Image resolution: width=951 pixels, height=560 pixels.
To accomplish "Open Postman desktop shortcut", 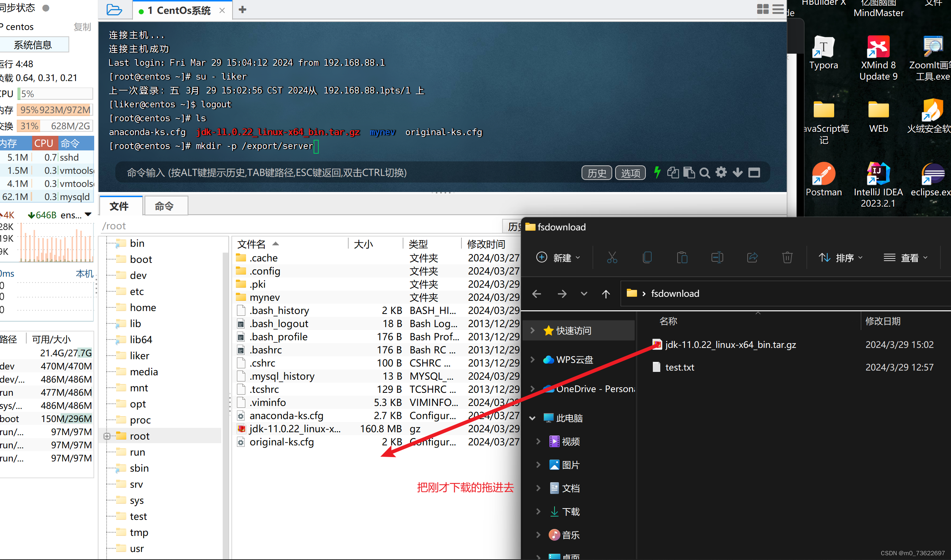I will (x=824, y=180).
